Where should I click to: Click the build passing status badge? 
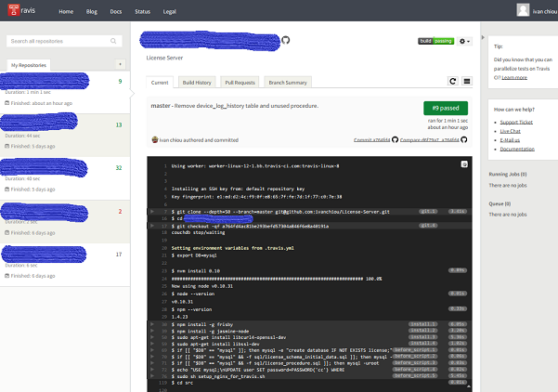pos(436,41)
